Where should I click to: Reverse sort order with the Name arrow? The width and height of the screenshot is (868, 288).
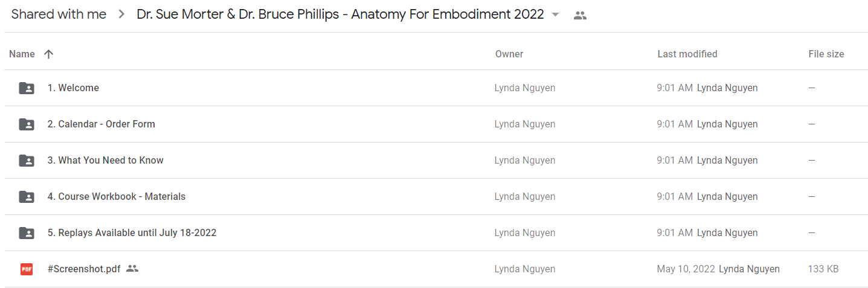(49, 54)
